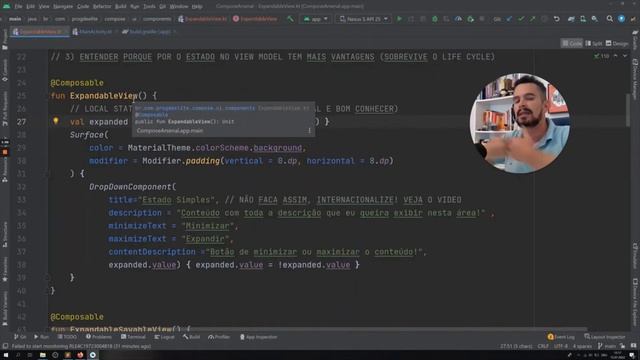Run the app with the green play button
The width and height of the screenshot is (640, 360).
(400, 19)
